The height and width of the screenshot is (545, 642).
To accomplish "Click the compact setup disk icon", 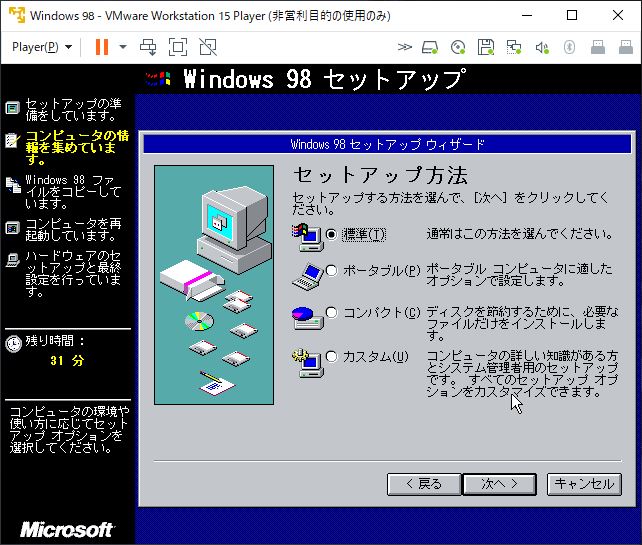I will [307, 318].
